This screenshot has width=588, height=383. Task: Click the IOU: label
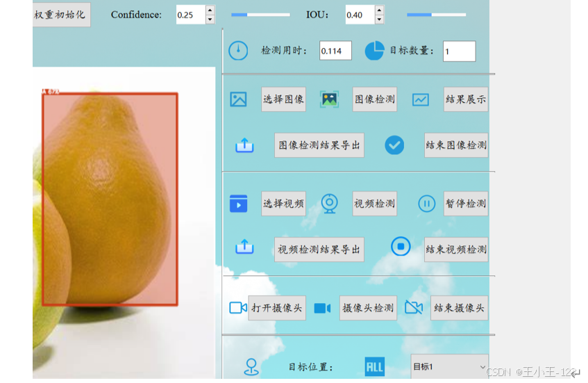317,15
